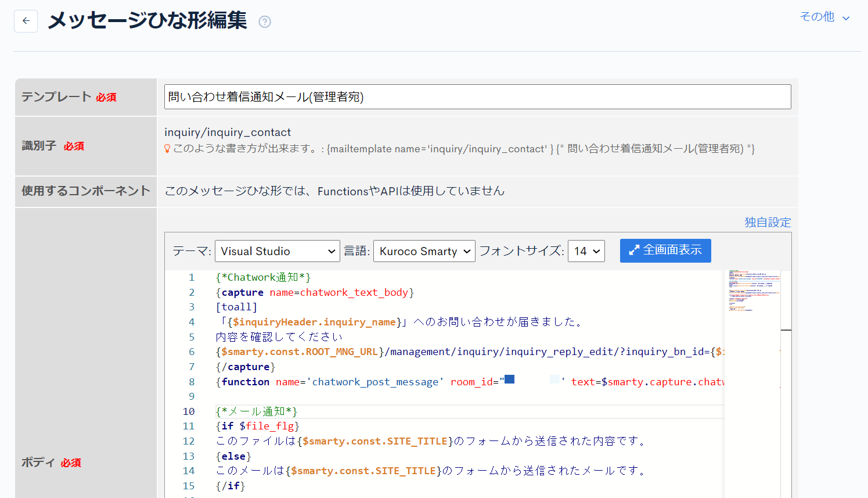Click line このメールは with SITE_TITLE
Screen dimensions: 868x498
tap(431, 471)
